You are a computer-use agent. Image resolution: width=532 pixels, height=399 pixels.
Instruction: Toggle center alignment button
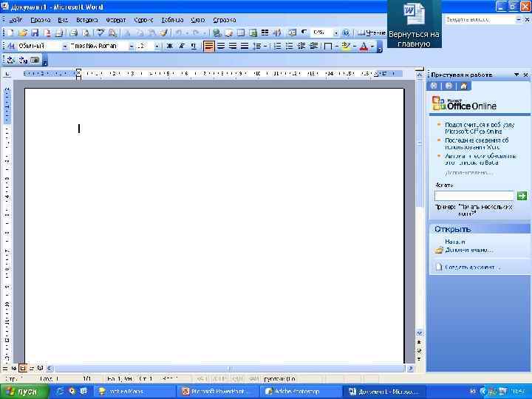[x=221, y=46]
